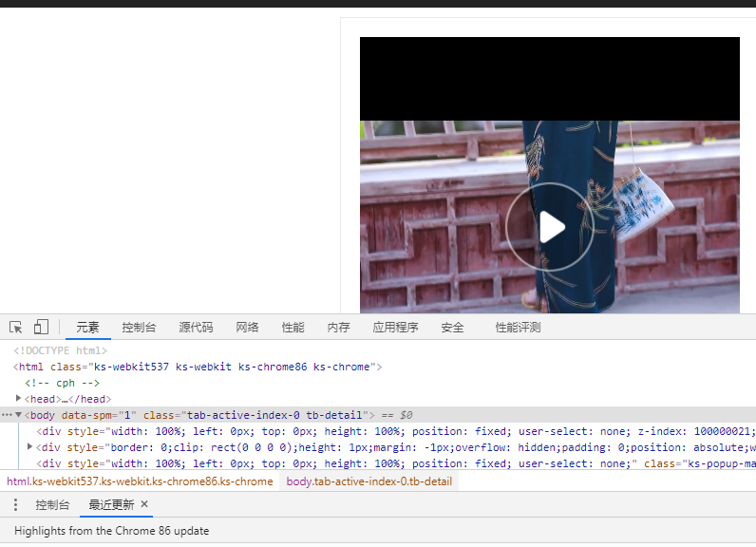Click the ellipsis beside the body element row

pyautogui.click(x=7, y=415)
